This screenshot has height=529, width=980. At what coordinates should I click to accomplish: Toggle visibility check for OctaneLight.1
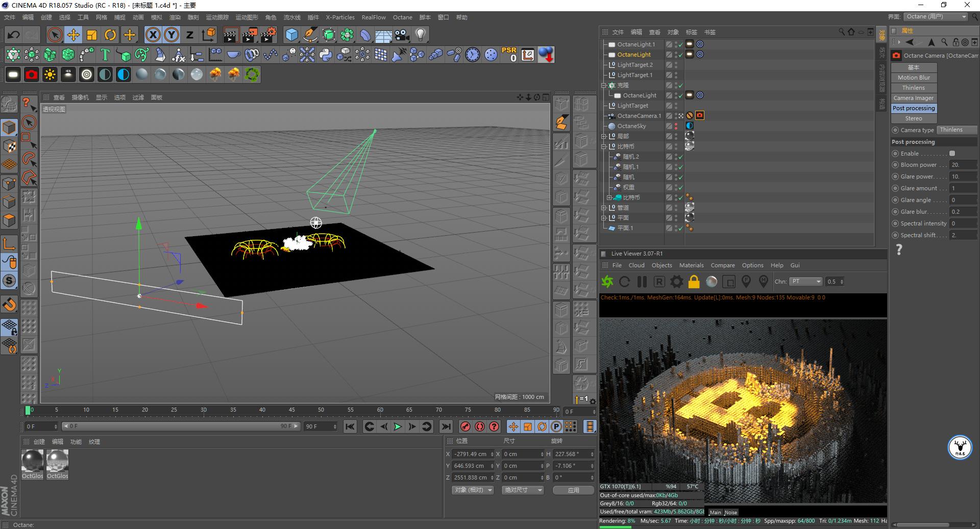click(x=680, y=45)
